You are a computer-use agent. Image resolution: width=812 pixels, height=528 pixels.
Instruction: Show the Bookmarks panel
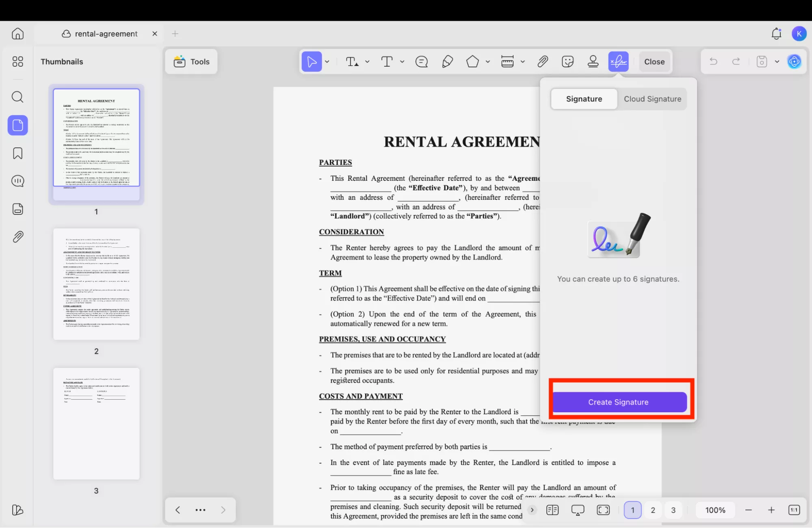click(17, 153)
